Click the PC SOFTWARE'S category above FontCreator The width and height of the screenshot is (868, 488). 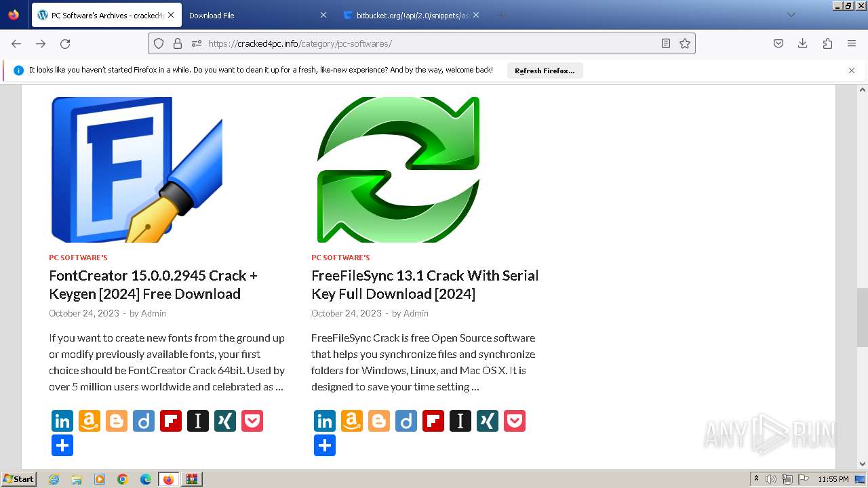78,258
